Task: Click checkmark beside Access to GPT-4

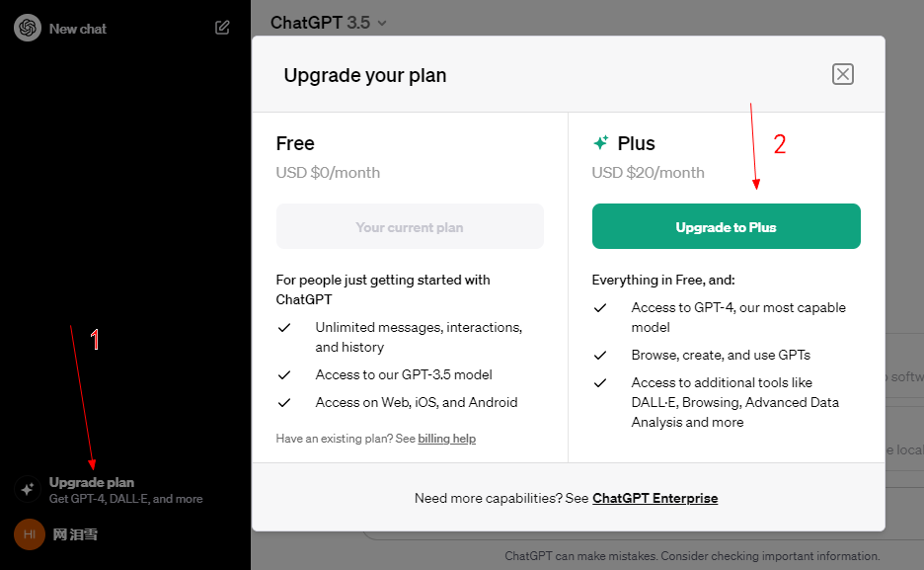Action: coord(600,307)
